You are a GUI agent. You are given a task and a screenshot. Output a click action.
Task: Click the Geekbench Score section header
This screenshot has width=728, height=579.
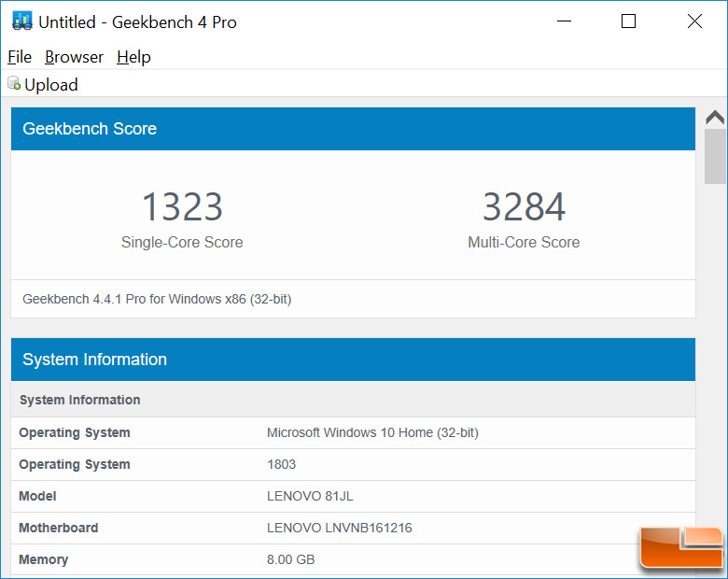click(x=353, y=129)
